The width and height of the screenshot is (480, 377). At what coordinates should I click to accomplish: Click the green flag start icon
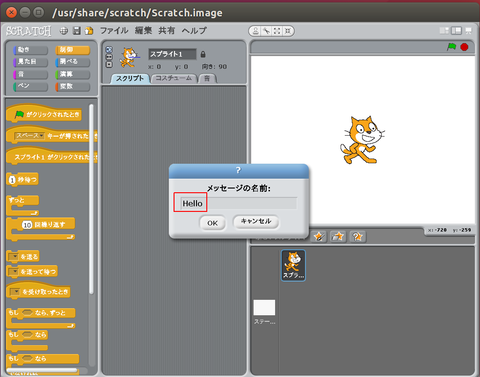click(452, 47)
